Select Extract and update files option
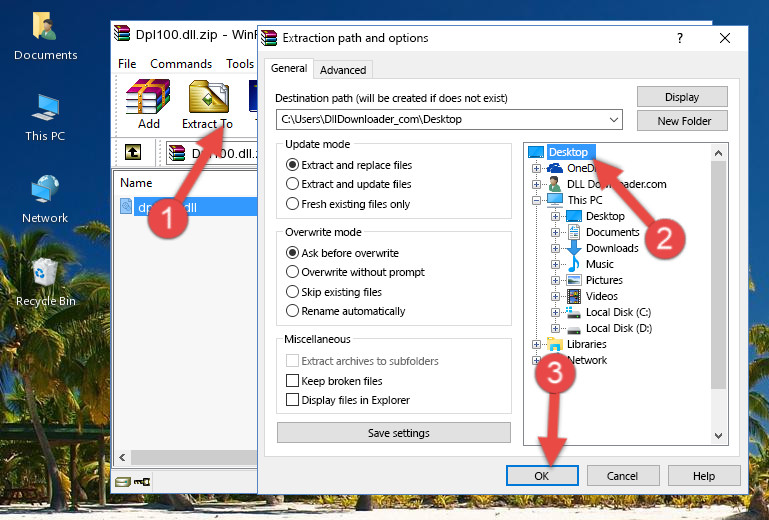 coord(292,184)
